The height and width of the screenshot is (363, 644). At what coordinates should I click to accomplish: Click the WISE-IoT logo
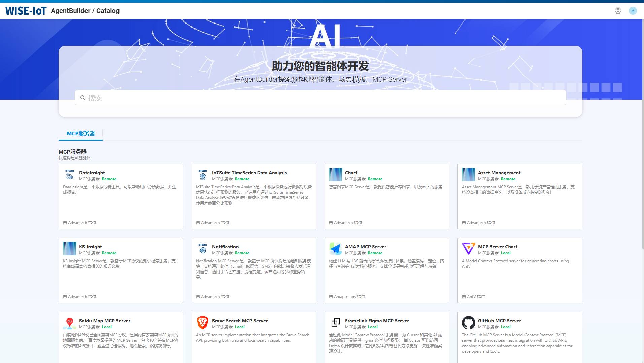click(x=26, y=11)
